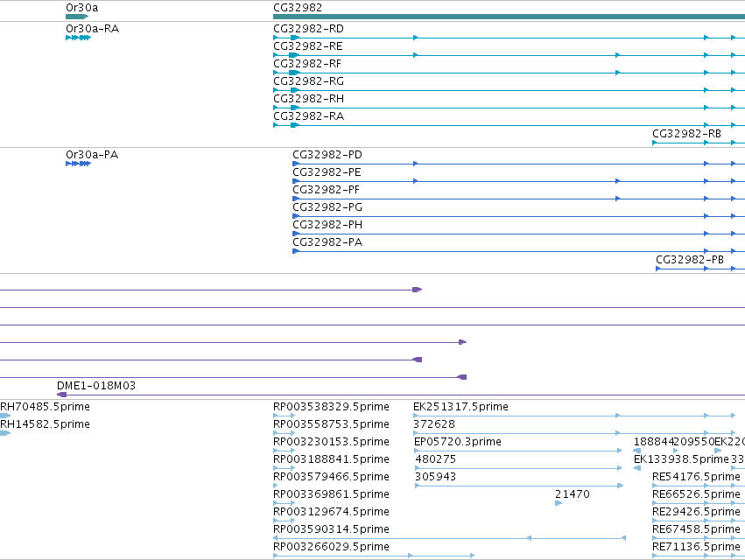This screenshot has height=560, width=745.
Task: Click the feature labeled 21470
Action: pyautogui.click(x=572, y=494)
